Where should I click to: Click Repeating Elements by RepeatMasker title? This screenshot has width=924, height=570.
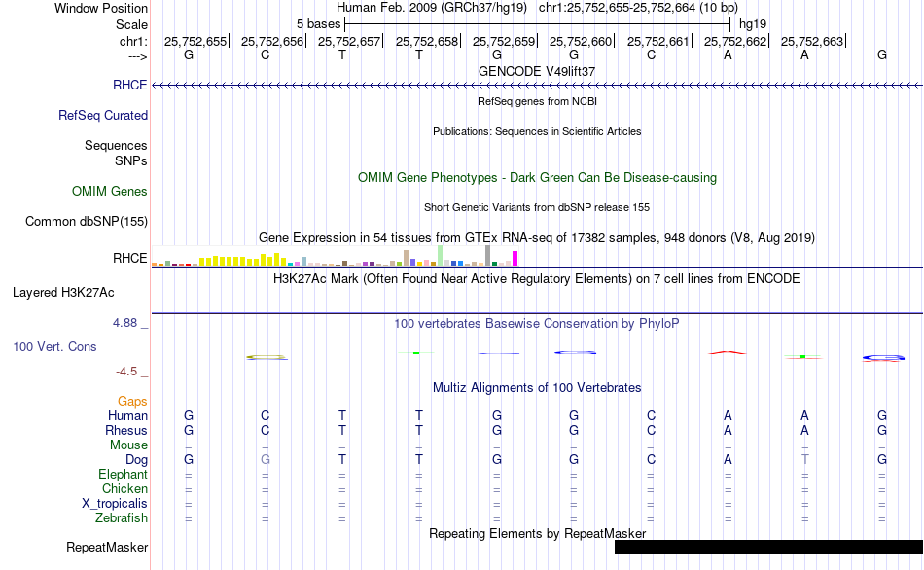coord(537,533)
